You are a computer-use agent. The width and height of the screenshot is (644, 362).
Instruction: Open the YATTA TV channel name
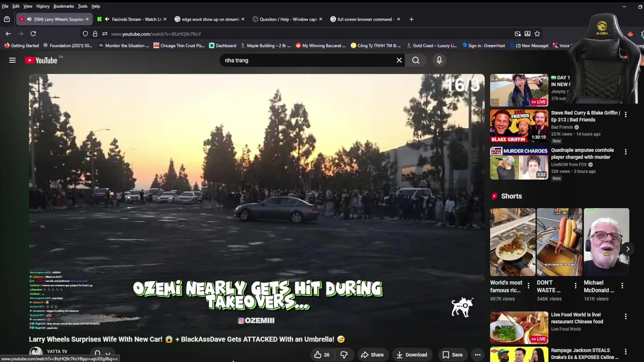point(57,351)
